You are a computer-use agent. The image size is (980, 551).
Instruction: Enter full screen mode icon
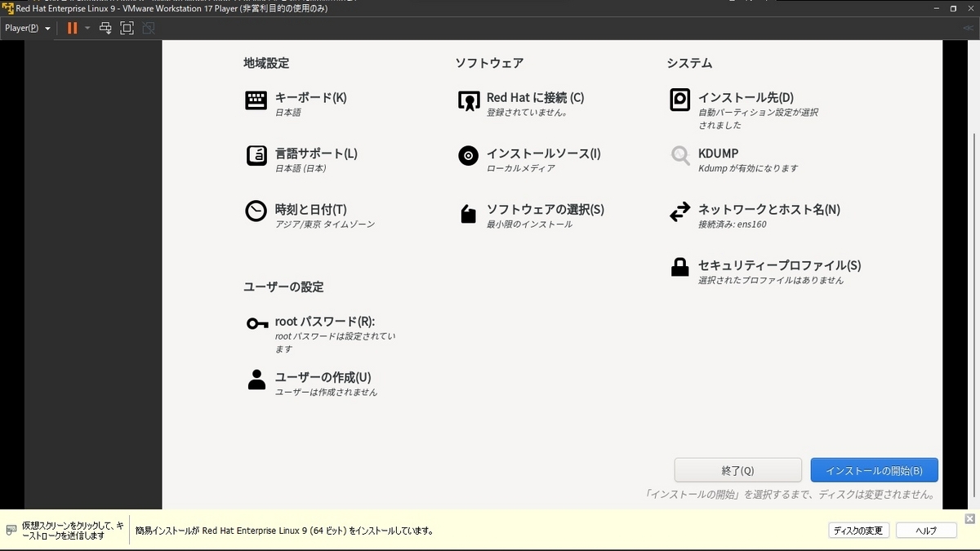click(127, 28)
